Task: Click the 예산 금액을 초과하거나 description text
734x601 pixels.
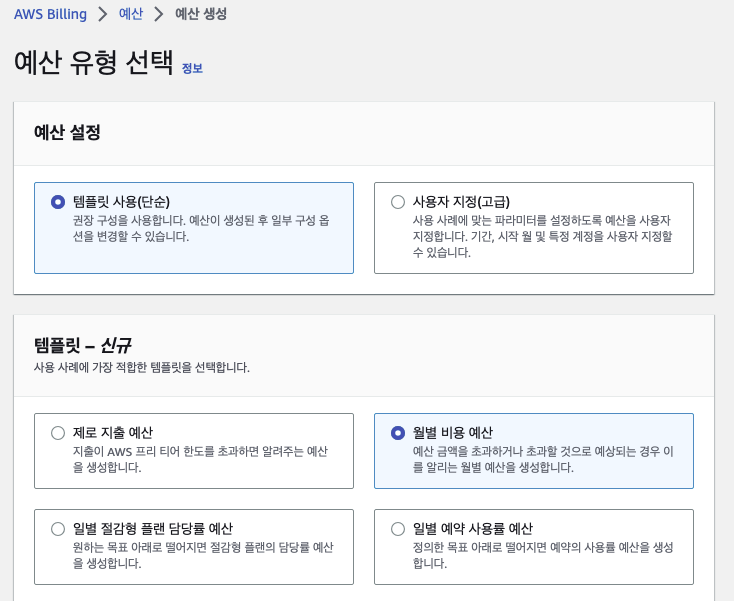Action: tap(543, 459)
